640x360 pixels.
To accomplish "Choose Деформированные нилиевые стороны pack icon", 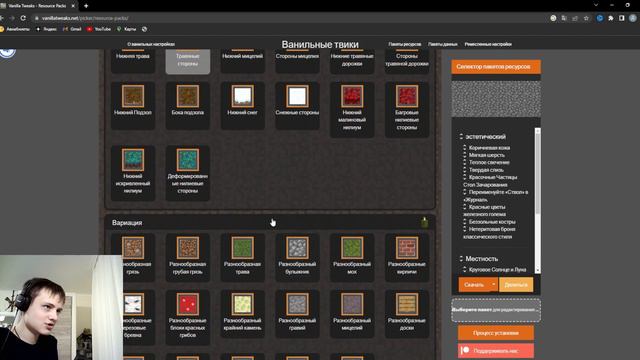I will (x=188, y=159).
